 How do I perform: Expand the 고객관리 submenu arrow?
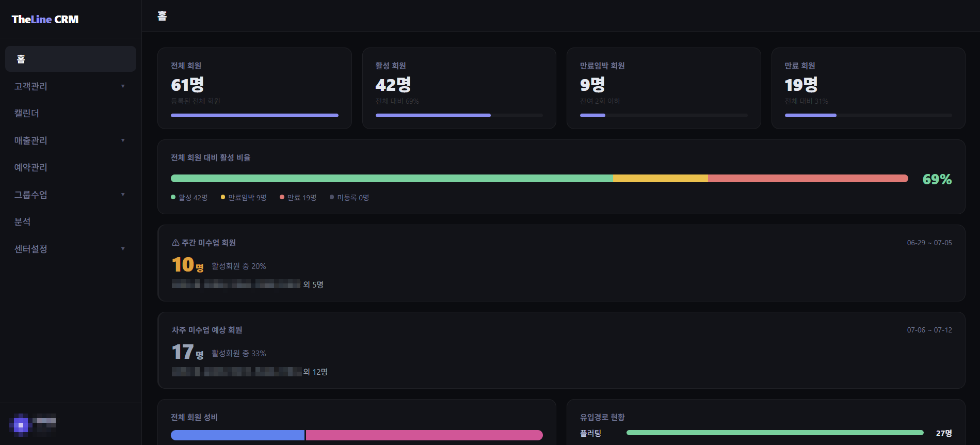123,86
